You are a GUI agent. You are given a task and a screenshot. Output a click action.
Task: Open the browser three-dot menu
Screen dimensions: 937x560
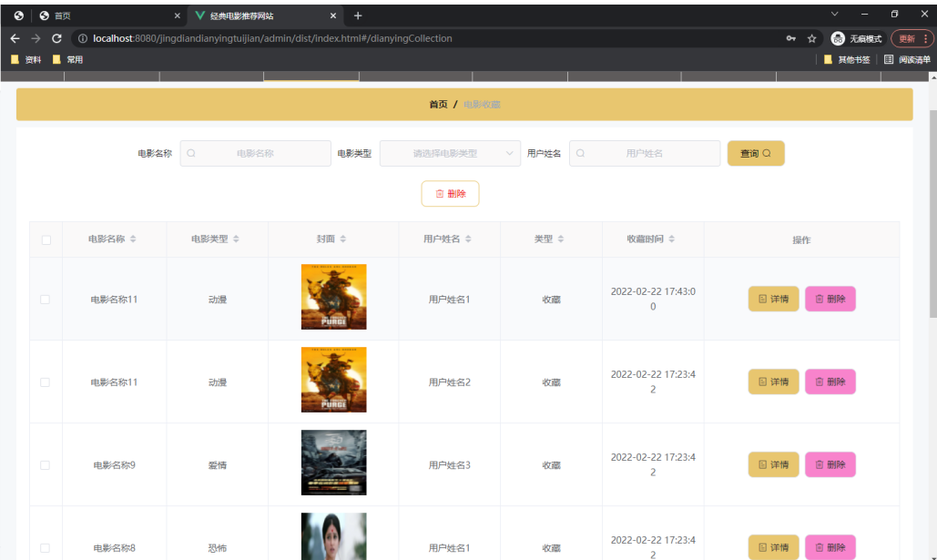(926, 38)
